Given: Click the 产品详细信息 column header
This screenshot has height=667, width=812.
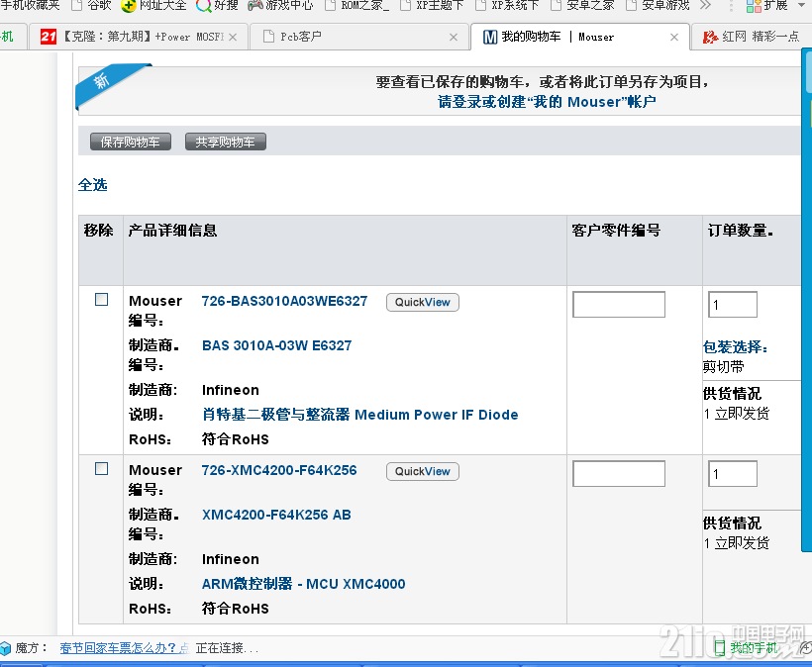Looking at the screenshot, I should pyautogui.click(x=172, y=231).
